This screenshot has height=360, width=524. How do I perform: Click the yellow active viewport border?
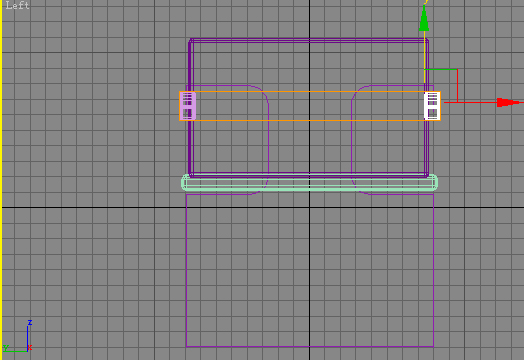pyautogui.click(x=1, y=180)
